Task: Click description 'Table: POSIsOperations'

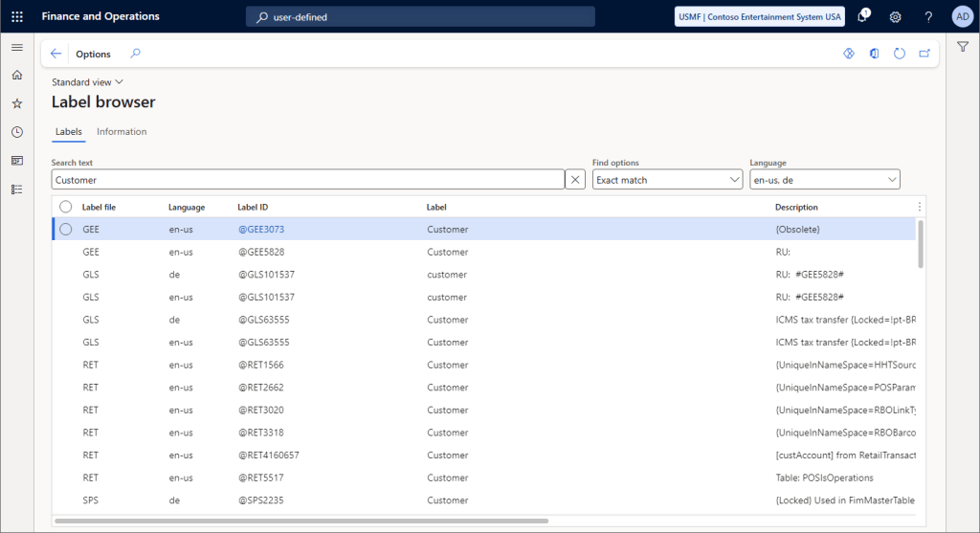Action: click(x=824, y=477)
